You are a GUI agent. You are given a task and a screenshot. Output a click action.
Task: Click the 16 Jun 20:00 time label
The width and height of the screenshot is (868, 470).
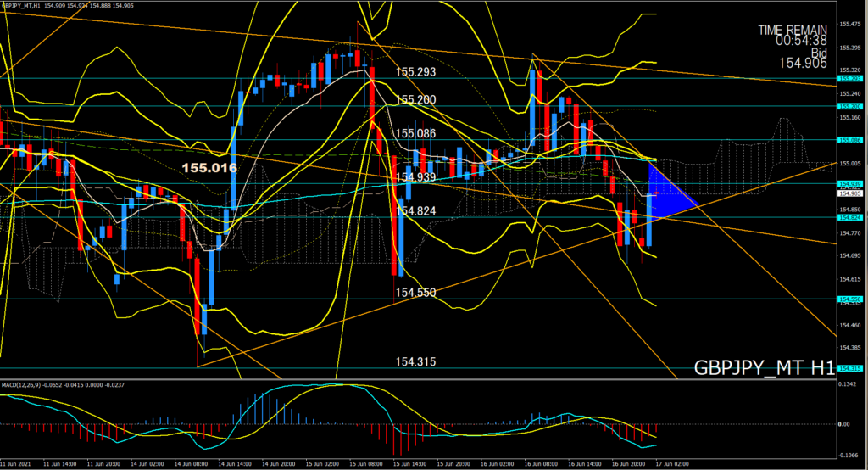pyautogui.click(x=628, y=464)
